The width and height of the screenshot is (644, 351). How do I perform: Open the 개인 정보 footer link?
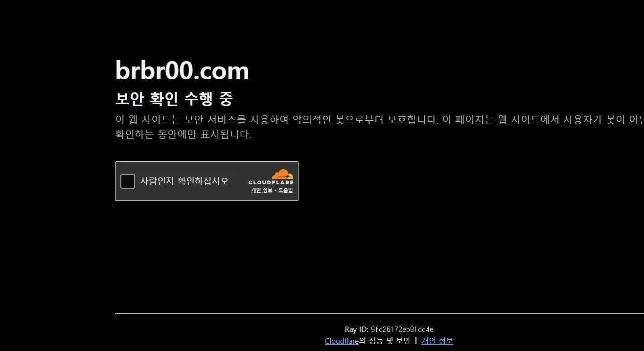pyautogui.click(x=437, y=341)
